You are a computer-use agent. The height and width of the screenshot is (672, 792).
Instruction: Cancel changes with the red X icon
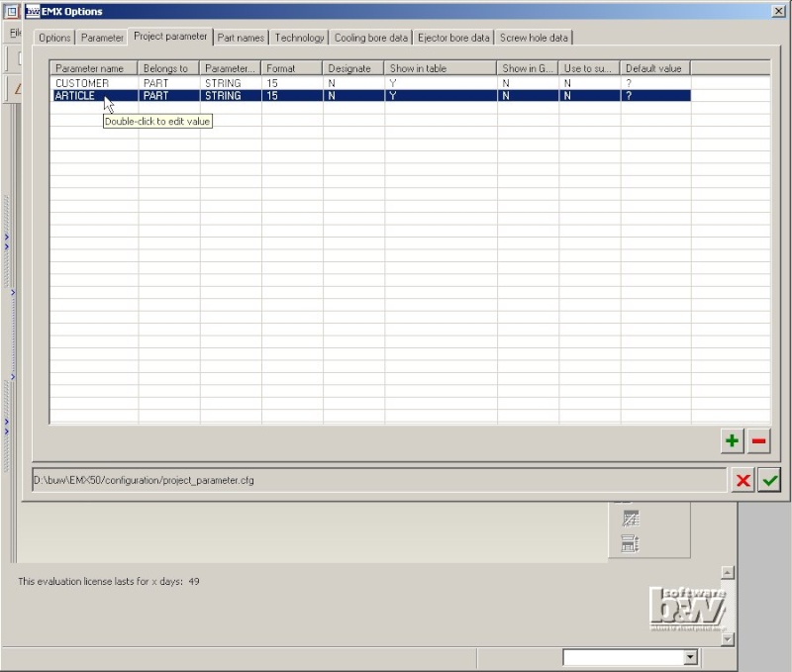743,480
